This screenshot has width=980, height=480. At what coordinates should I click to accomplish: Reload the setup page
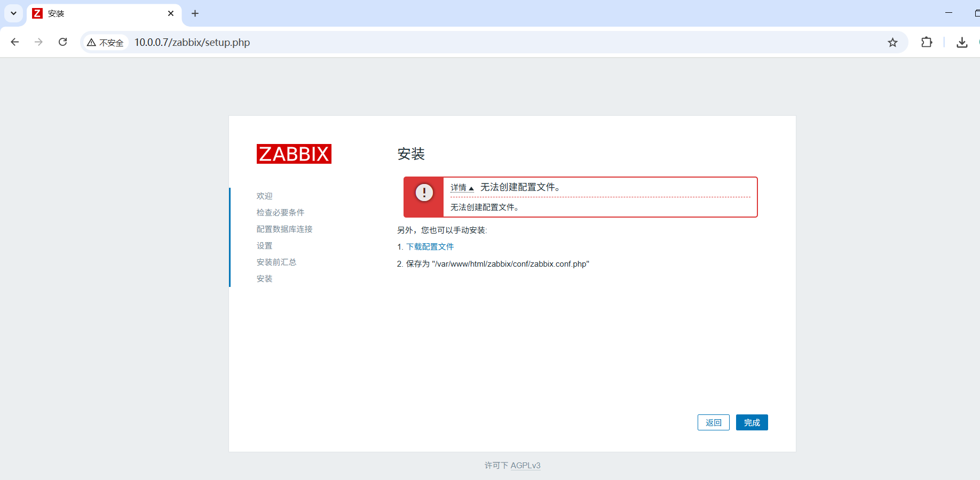click(62, 42)
